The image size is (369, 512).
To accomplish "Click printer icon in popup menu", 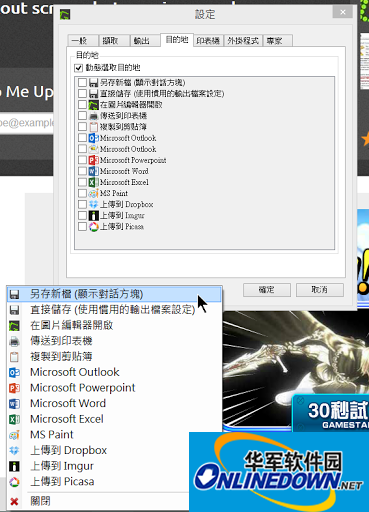I will [14, 341].
